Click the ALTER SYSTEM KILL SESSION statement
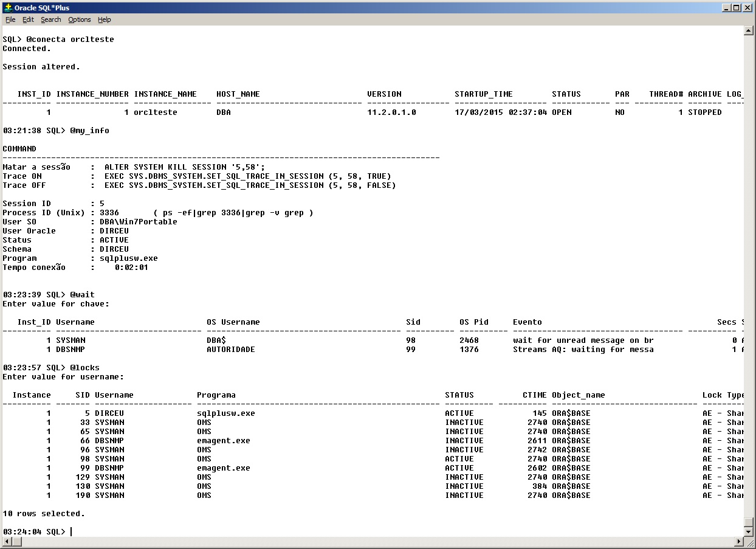Image resolution: width=756 pixels, height=549 pixels. coord(185,167)
